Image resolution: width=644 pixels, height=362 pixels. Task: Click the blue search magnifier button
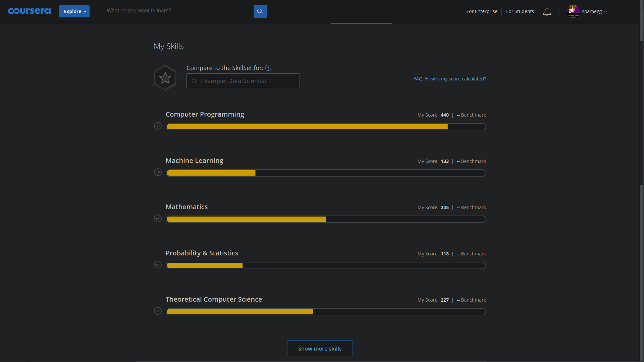(260, 11)
